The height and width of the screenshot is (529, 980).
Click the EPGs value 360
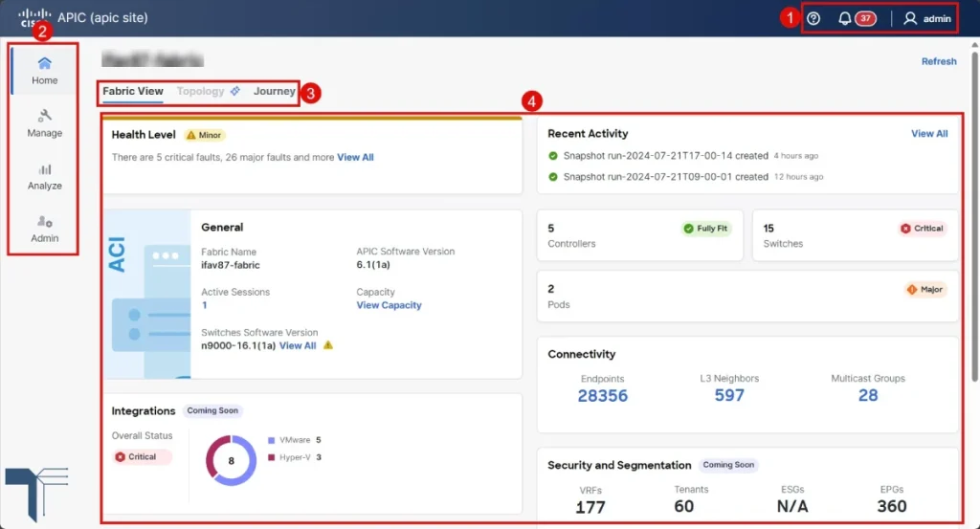click(892, 506)
